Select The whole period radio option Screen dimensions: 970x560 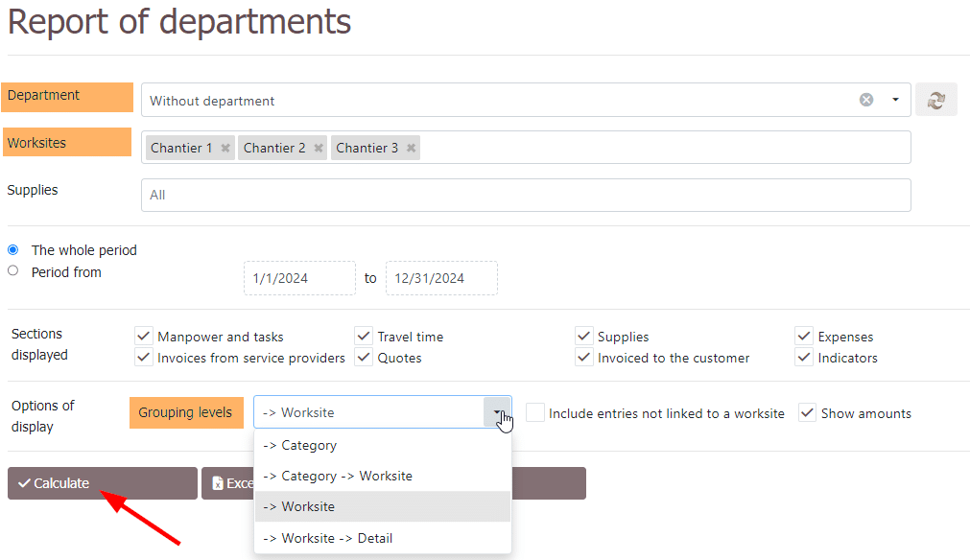[13, 249]
